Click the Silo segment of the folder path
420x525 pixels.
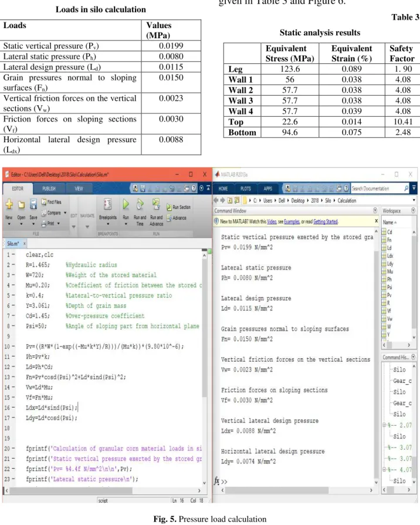328,201
